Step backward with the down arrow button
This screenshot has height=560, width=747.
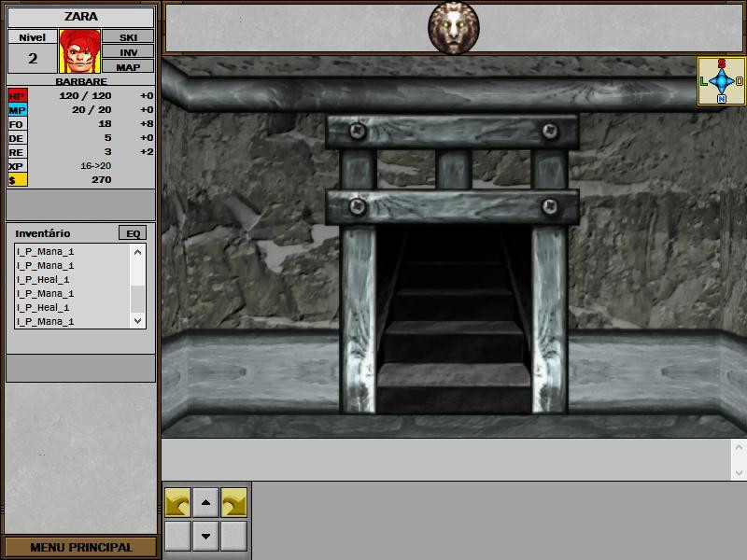point(205,536)
